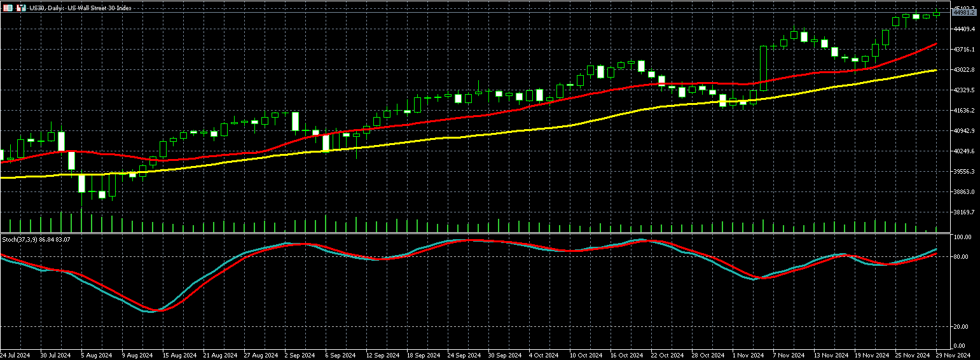Image resolution: width=980 pixels, height=360 pixels.
Task: Click the 38169.7 price axis label
Action: pos(964,212)
